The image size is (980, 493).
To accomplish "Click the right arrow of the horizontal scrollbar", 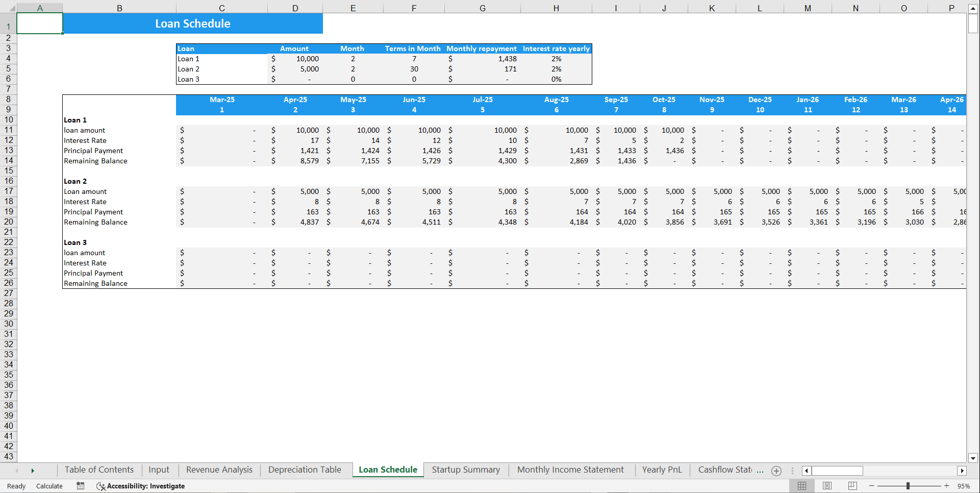I will (x=963, y=471).
